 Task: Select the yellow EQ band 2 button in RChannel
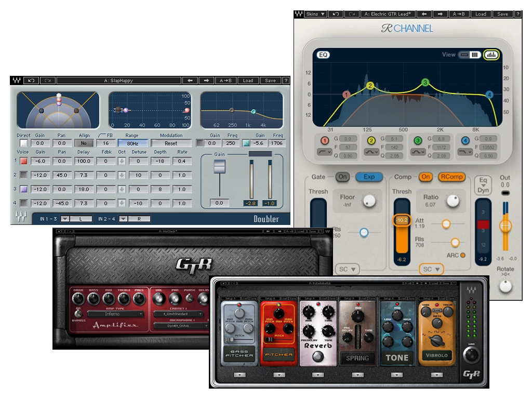click(371, 140)
